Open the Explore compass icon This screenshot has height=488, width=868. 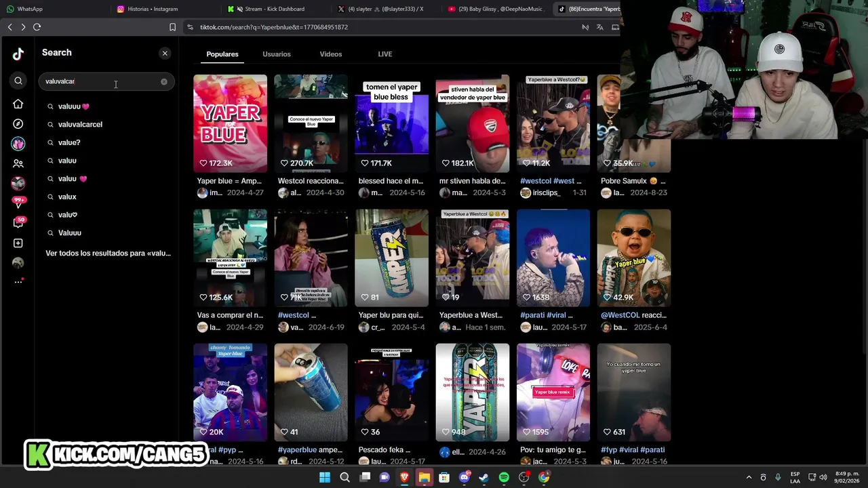coord(18,124)
